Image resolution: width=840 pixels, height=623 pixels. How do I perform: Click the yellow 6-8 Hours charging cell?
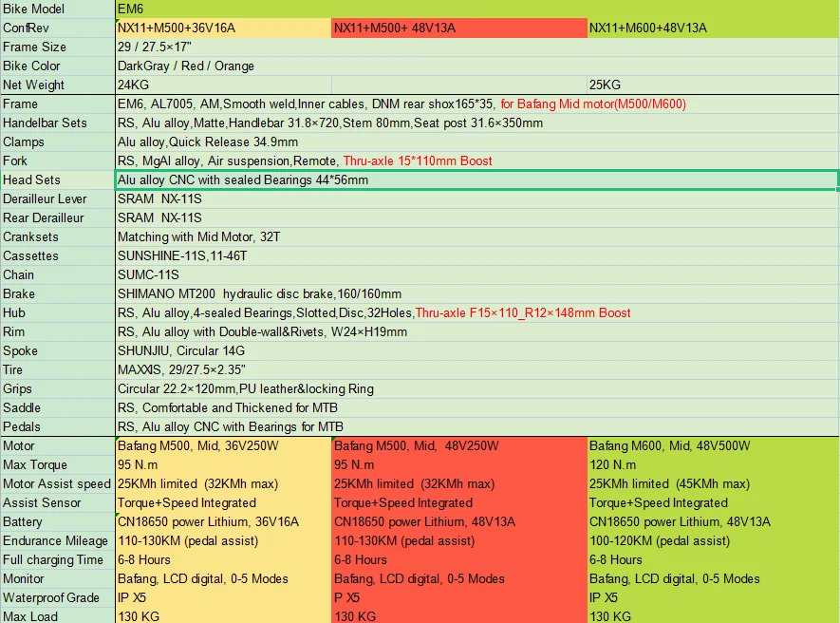click(x=223, y=559)
